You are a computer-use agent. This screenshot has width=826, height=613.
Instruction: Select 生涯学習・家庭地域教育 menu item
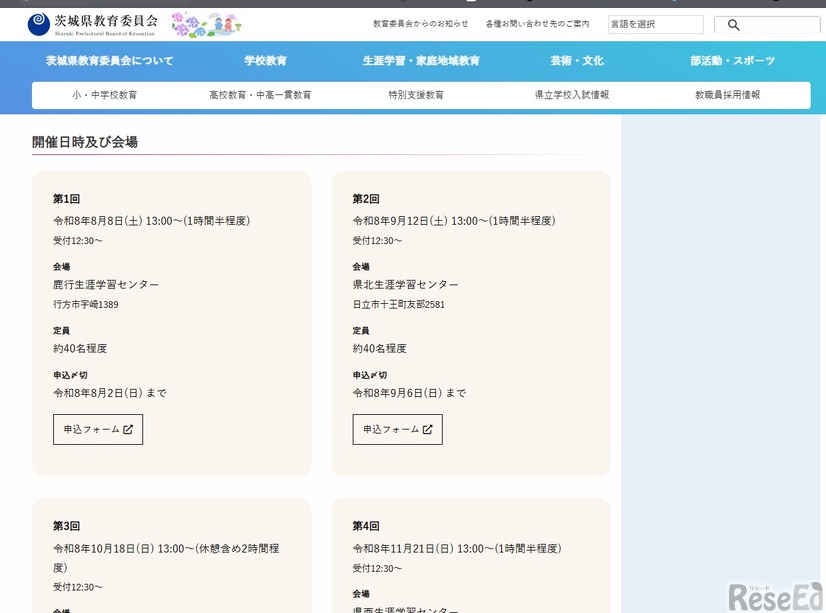(x=421, y=61)
